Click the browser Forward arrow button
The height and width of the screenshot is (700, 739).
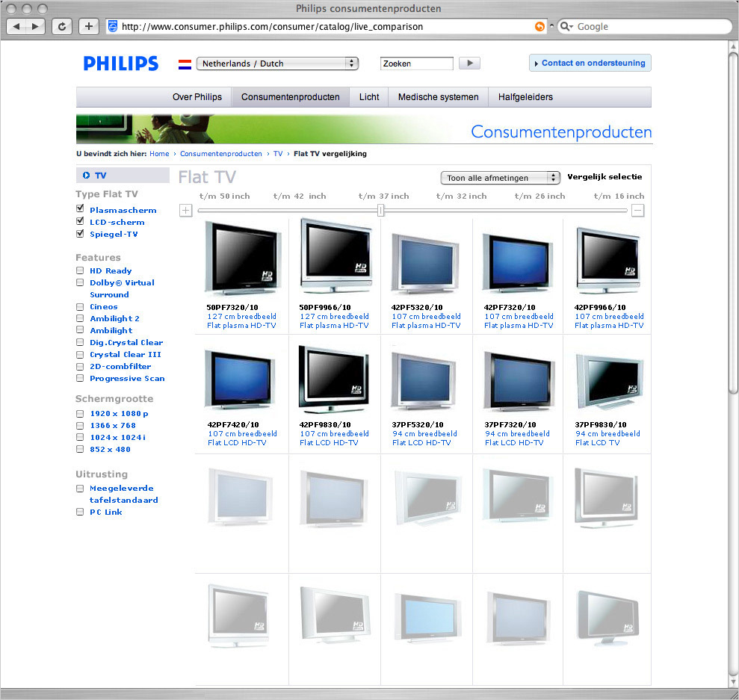click(35, 26)
